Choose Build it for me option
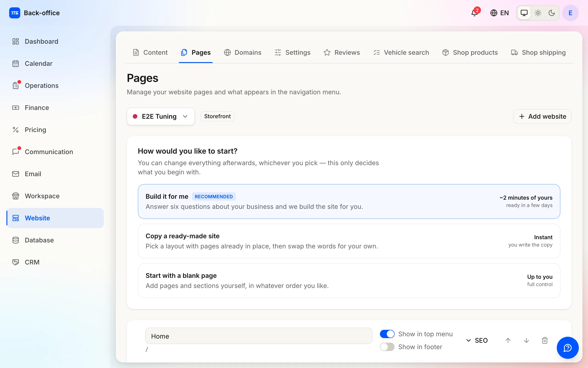This screenshot has width=588, height=368. click(349, 201)
